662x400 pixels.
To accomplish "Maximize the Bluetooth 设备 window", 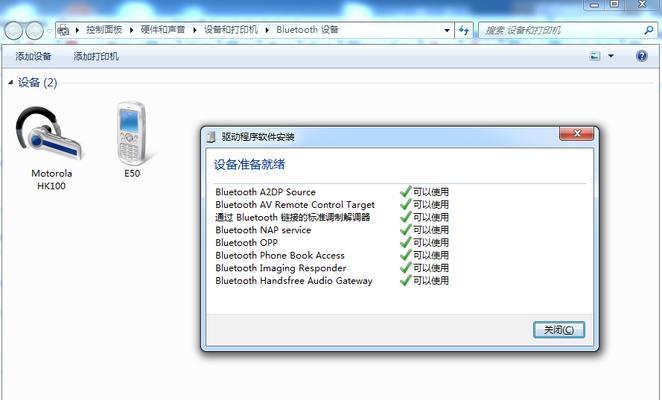I will [615, 4].
